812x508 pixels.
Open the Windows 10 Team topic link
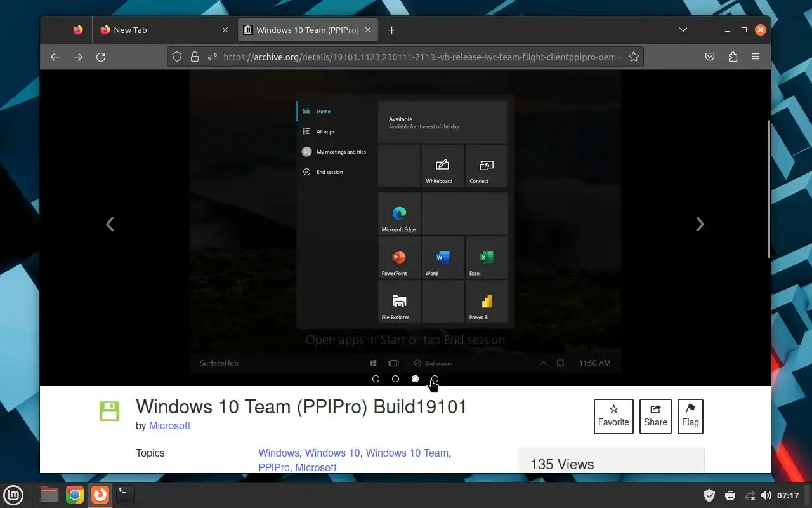407,453
